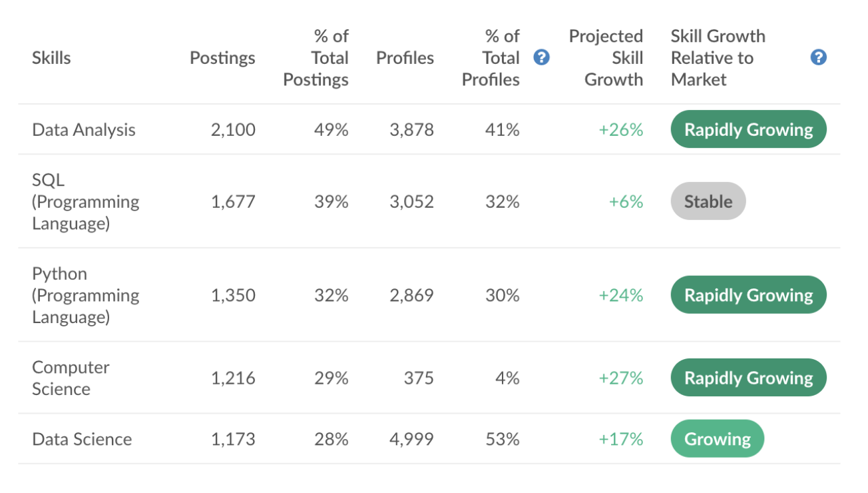Select the SQL (Programming Language) skill

click(85, 201)
